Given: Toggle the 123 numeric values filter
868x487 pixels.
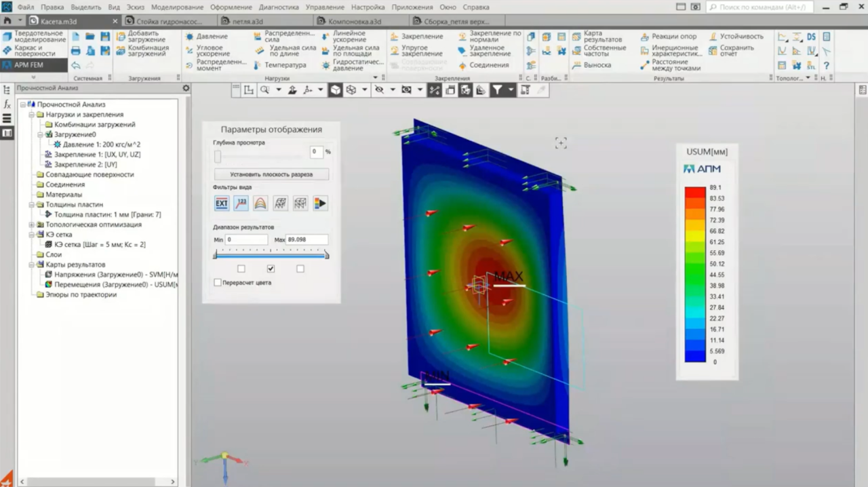Looking at the screenshot, I should point(241,203).
